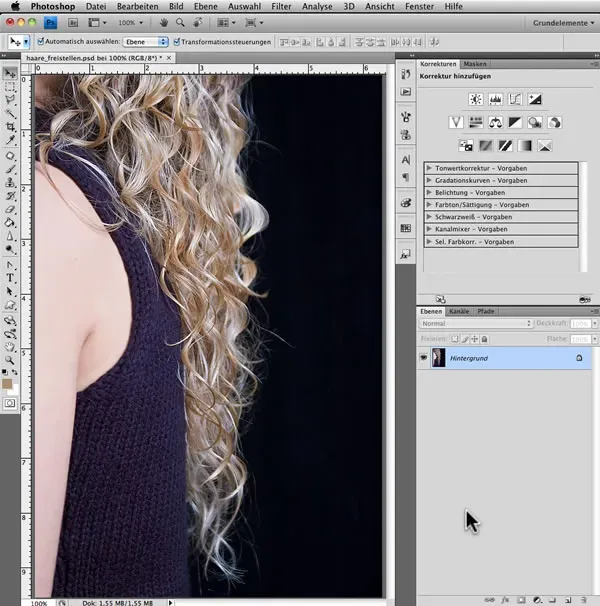The width and height of the screenshot is (600, 606).
Task: Select the Text tool
Action: (x=11, y=277)
